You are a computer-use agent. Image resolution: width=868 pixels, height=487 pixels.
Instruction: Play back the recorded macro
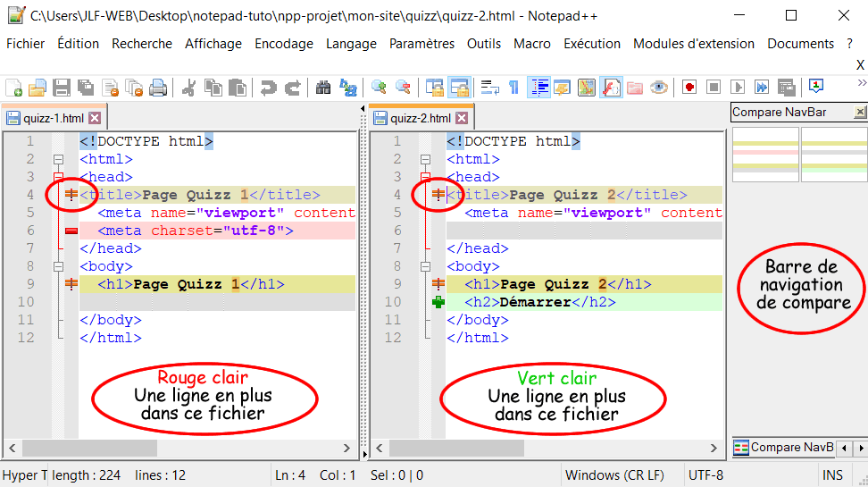pyautogui.click(x=738, y=88)
